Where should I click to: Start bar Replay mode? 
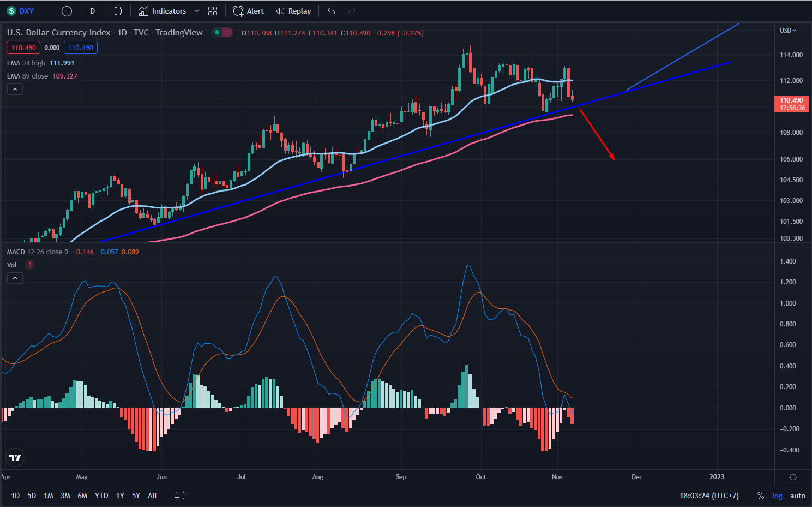coord(293,11)
